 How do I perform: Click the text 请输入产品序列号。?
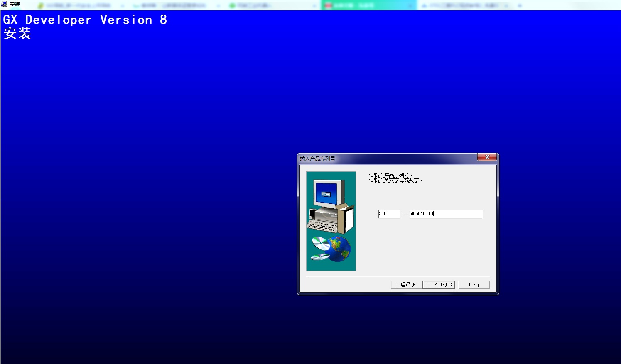[x=391, y=175]
